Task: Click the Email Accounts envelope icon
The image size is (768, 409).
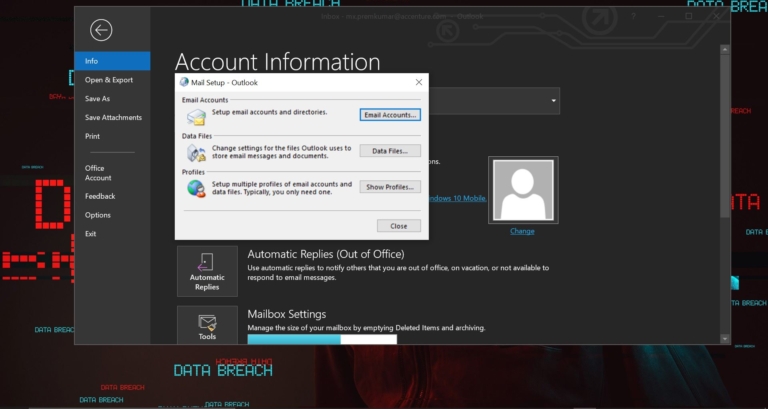Action: (196, 117)
